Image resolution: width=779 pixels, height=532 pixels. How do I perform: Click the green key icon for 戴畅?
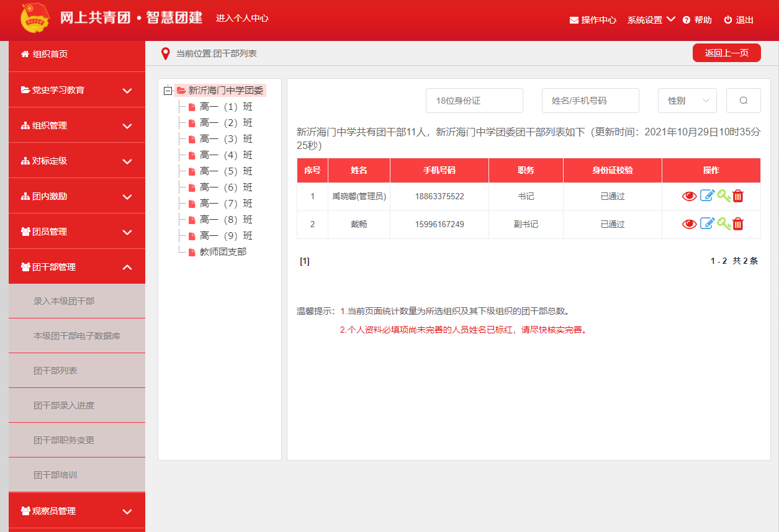723,224
